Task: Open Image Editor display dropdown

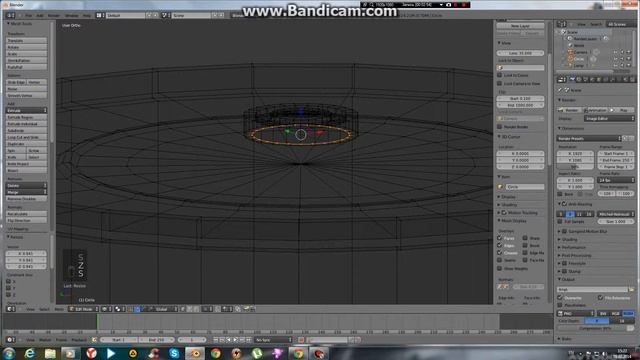Action: (609, 118)
